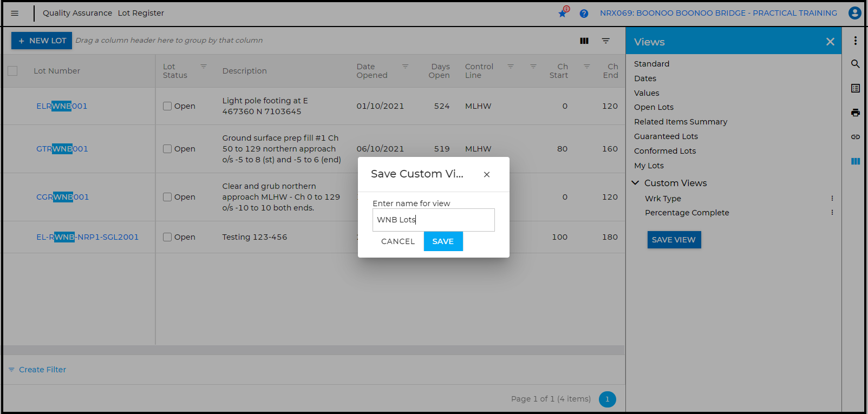Select the Guaranteed Lots view
This screenshot has height=414, width=868.
point(665,136)
